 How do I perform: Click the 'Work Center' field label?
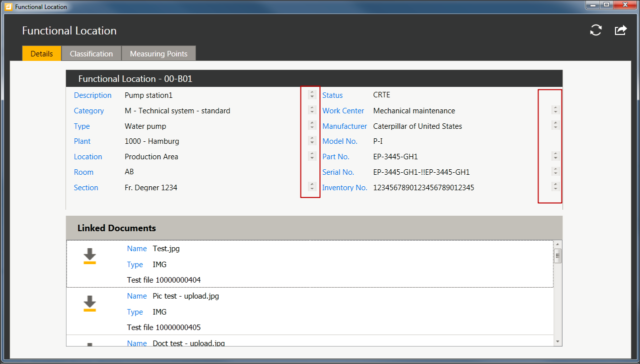pos(343,111)
